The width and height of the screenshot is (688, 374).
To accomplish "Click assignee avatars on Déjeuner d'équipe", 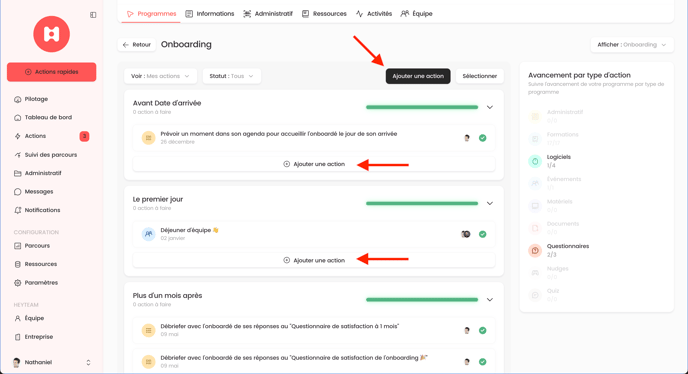I will pyautogui.click(x=466, y=234).
